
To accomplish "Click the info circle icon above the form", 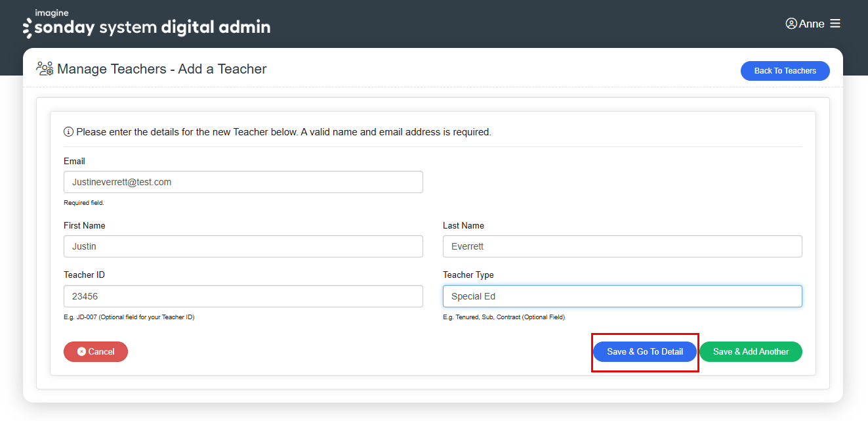I will 69,131.
